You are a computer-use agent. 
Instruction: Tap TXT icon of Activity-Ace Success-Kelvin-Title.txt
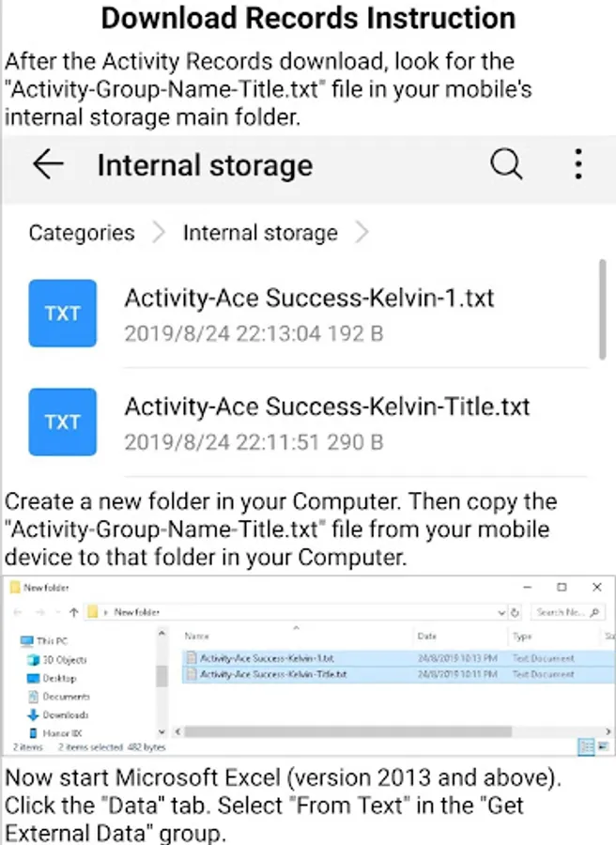click(62, 422)
